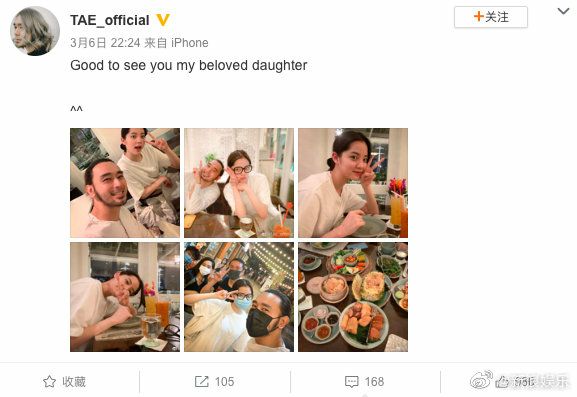Open fifth photo of masked group selfie
Screen dimensions: 577x397
(x=239, y=297)
